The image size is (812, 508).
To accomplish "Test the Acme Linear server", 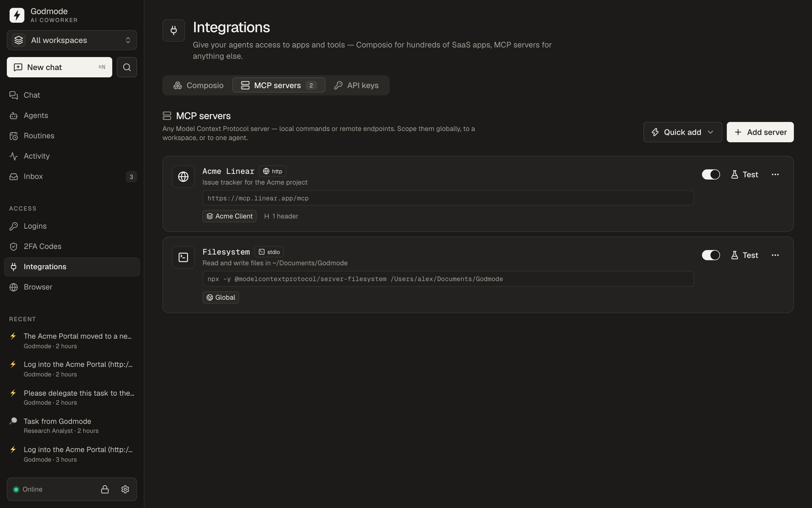I will [x=744, y=174].
